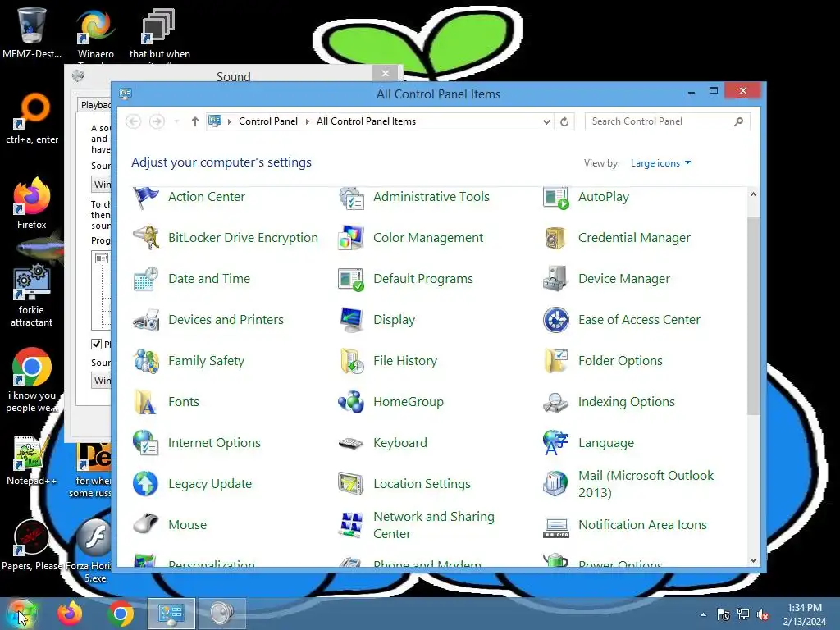Select the Notepad++ desktop shortcut

pos(31,461)
